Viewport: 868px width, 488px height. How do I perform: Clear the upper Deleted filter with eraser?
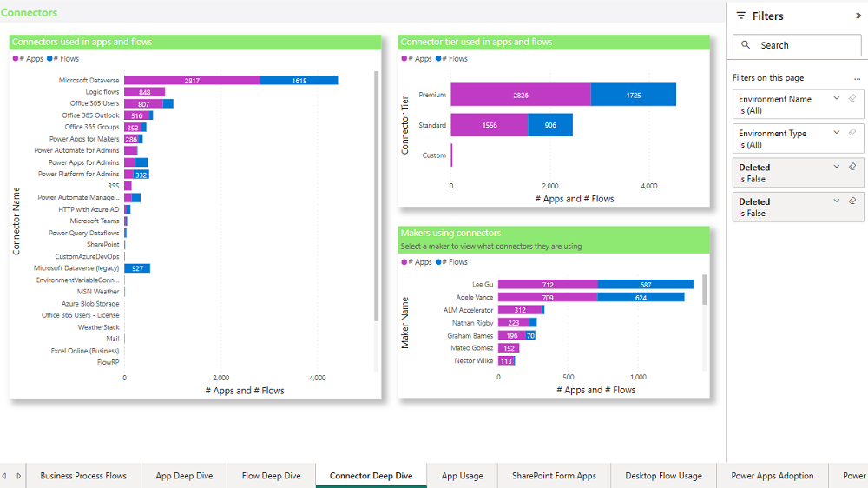[852, 167]
